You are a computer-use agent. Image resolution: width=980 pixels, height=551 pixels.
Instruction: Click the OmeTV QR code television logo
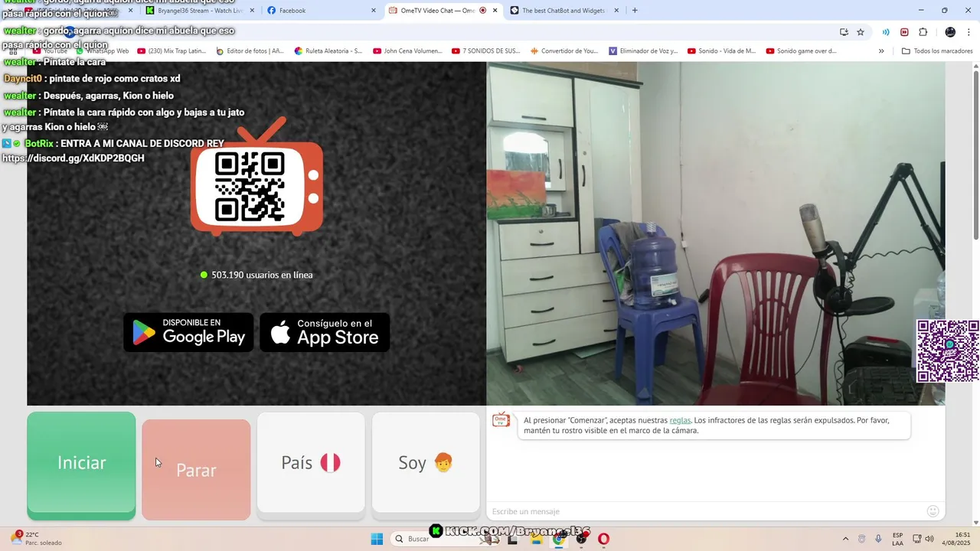256,176
